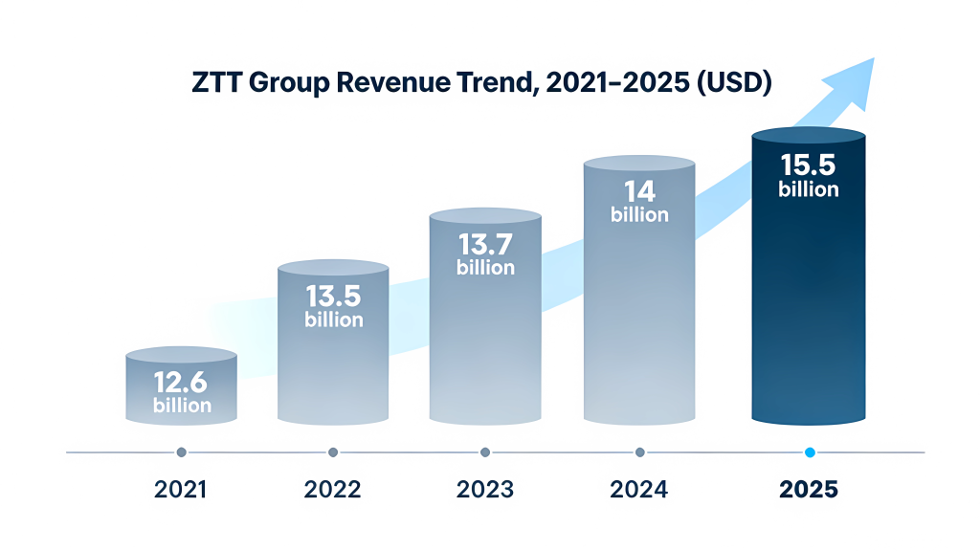Click the 2023 timeline marker dot
This screenshot has height=551, width=980.
click(485, 452)
